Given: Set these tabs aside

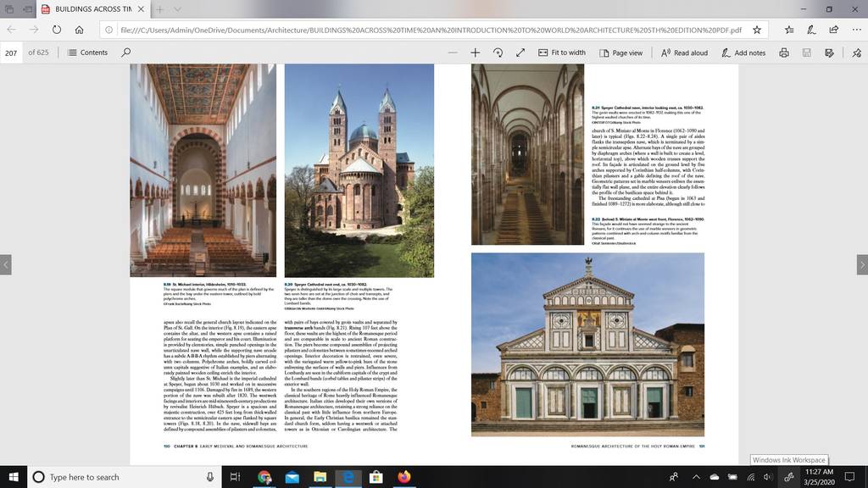Looking at the screenshot, I should [28, 8].
